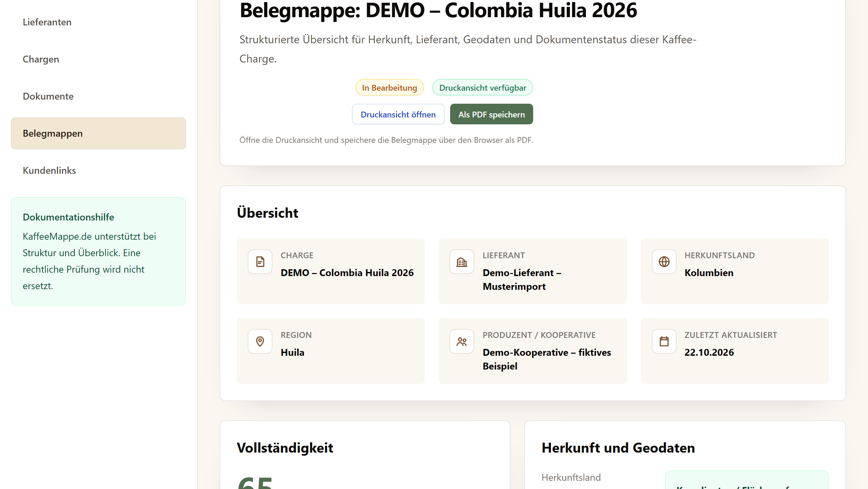Viewport: 868px width, 489px height.
Task: Click the Übersicht section heading
Action: (268, 213)
